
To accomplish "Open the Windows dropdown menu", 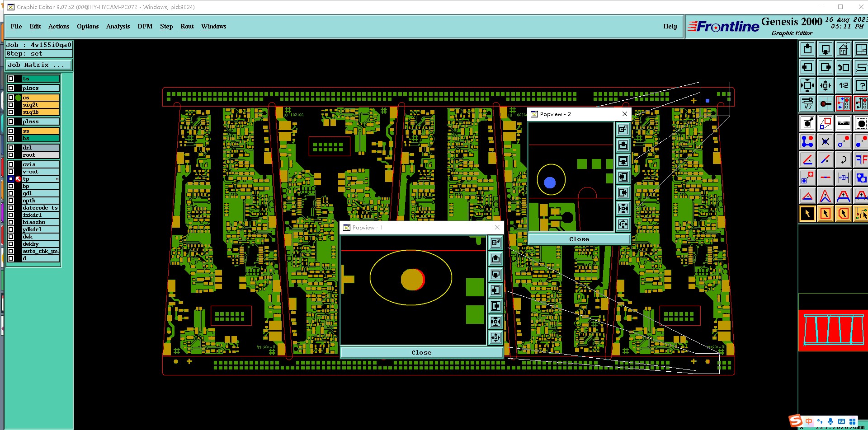I will pos(213,26).
